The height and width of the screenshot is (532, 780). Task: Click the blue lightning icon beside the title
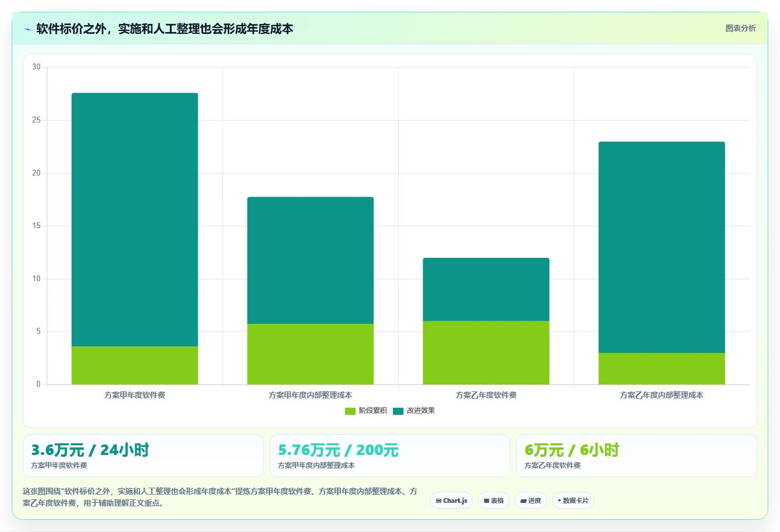pos(27,29)
